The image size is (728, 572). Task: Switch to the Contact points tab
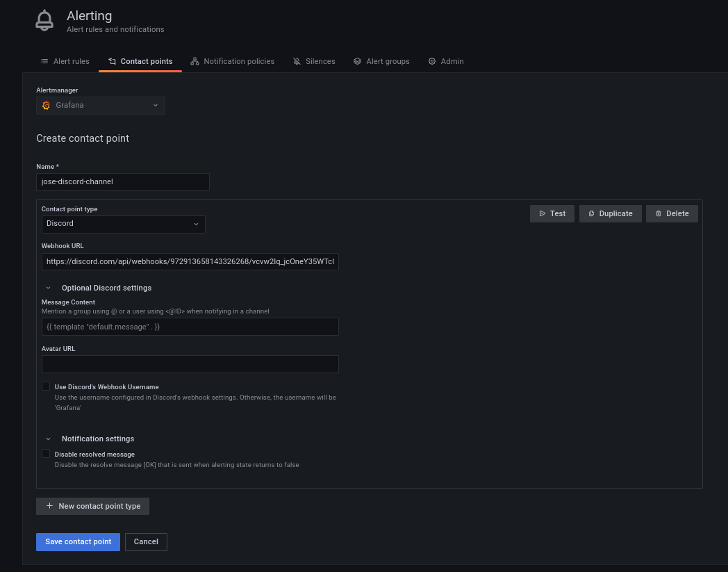tap(140, 61)
